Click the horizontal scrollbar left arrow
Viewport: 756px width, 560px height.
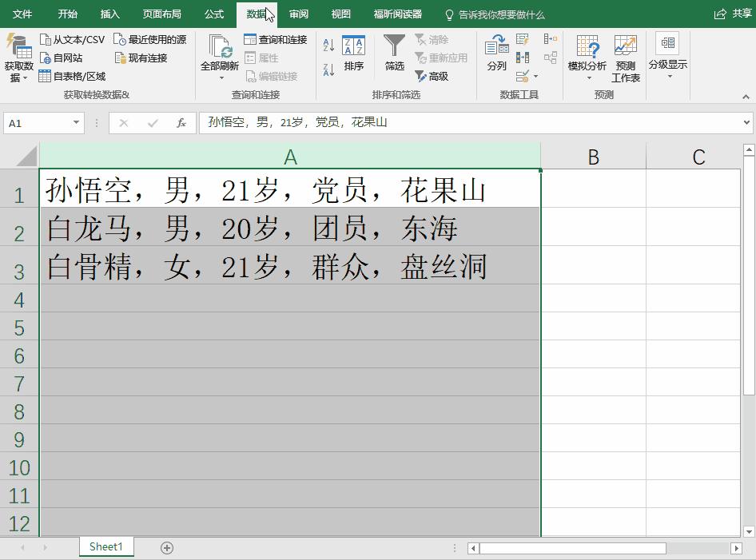coord(473,548)
